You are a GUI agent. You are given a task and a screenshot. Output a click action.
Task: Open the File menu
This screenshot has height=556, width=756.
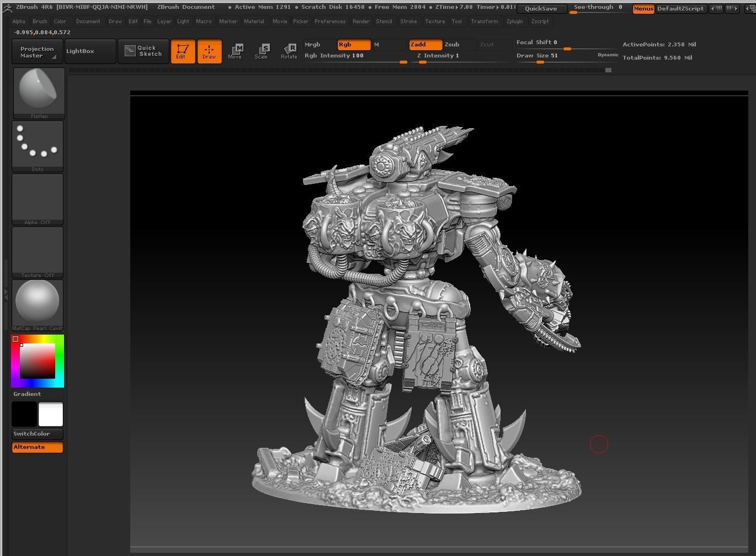click(x=147, y=22)
